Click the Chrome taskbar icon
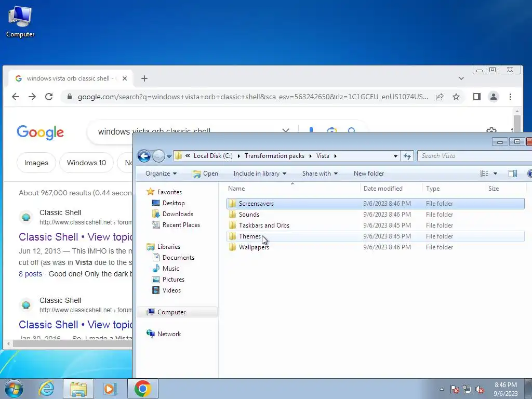 coord(143,389)
